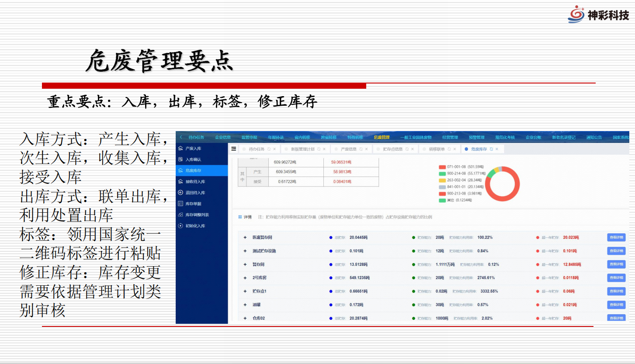The image size is (635, 364).
Task: Click the 库存调整列表 sidebar icon
Action: (180, 215)
